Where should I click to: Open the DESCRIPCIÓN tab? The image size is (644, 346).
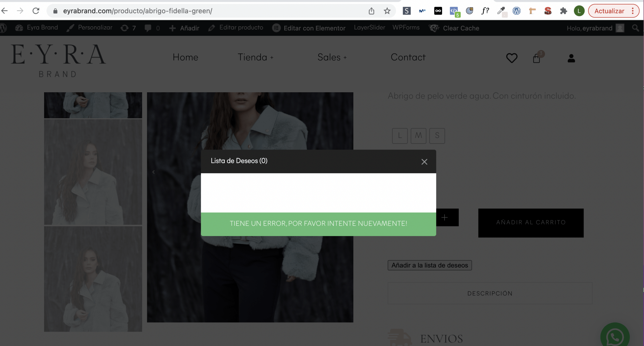[490, 293]
